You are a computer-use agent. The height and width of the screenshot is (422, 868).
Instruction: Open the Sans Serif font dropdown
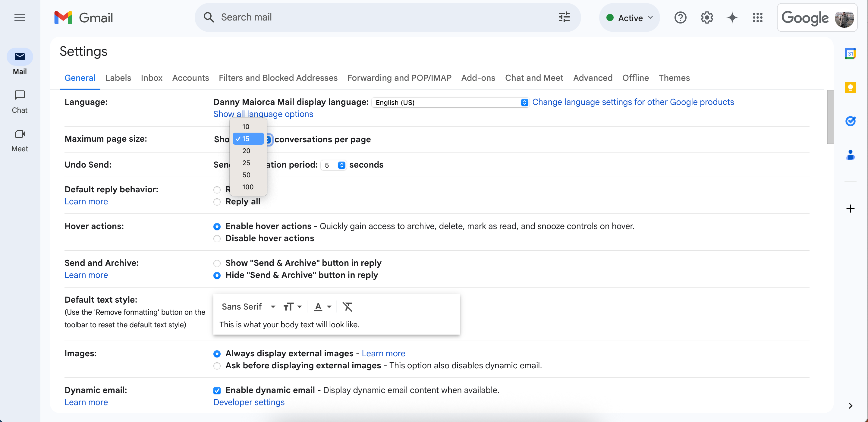coord(248,306)
